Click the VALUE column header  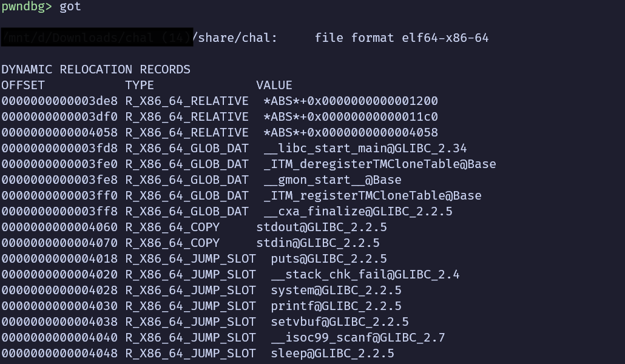(274, 86)
